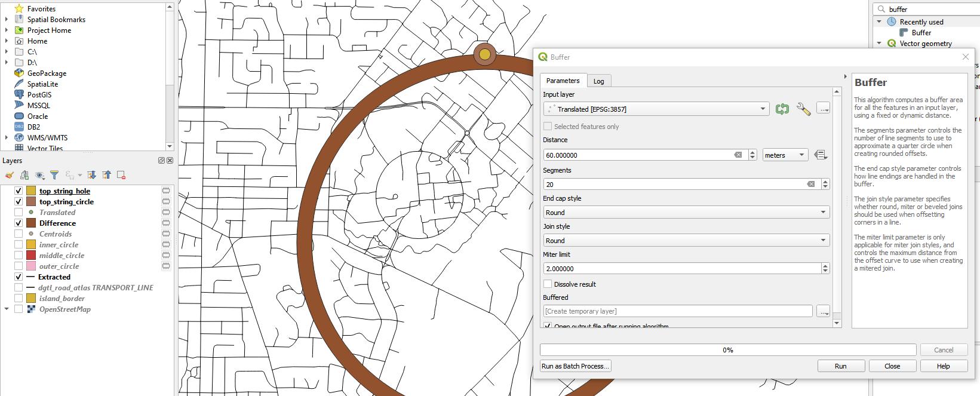This screenshot has height=396, width=980.
Task: Select Buffer under Recently used
Action: 921,33
